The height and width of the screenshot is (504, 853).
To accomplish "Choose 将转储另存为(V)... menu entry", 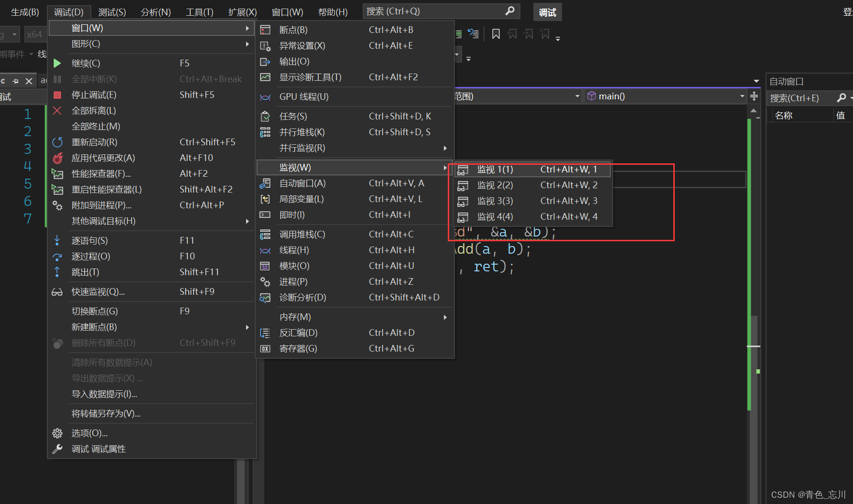I will point(152,413).
